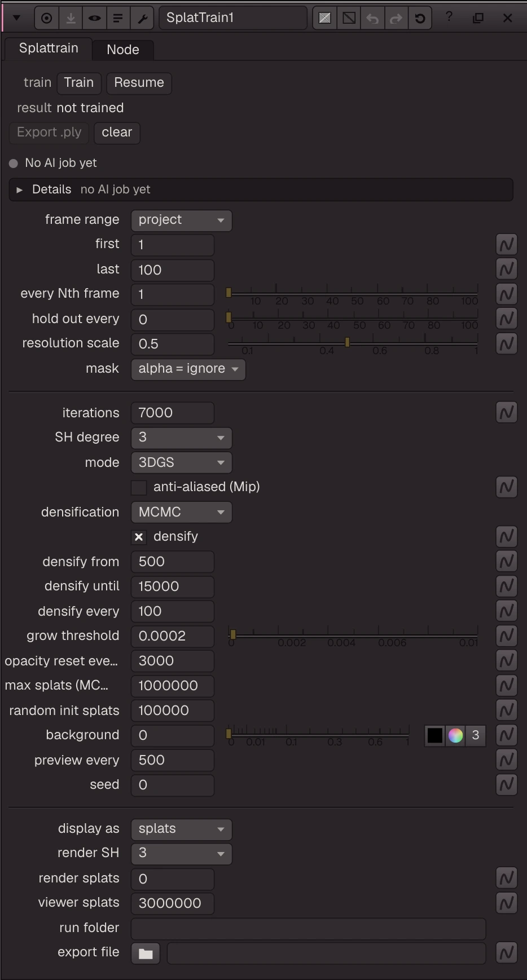Uncheck the densify checkbox
Screen dimensions: 527x980
139,537
